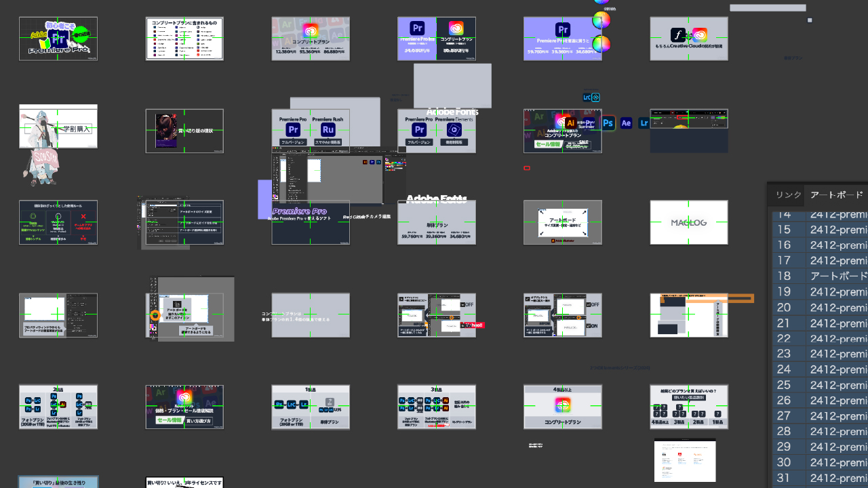Click the Photoshop icon on canvas
The image size is (868, 488).
(608, 123)
